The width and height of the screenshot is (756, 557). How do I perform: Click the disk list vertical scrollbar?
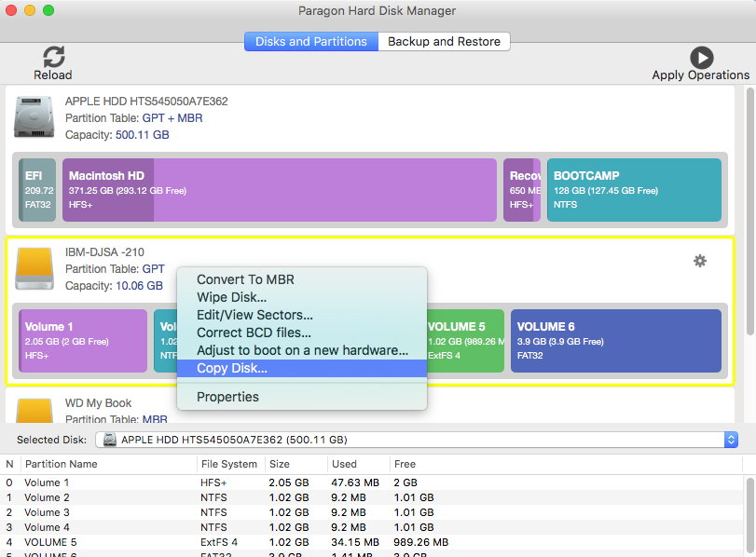pyautogui.click(x=749, y=211)
